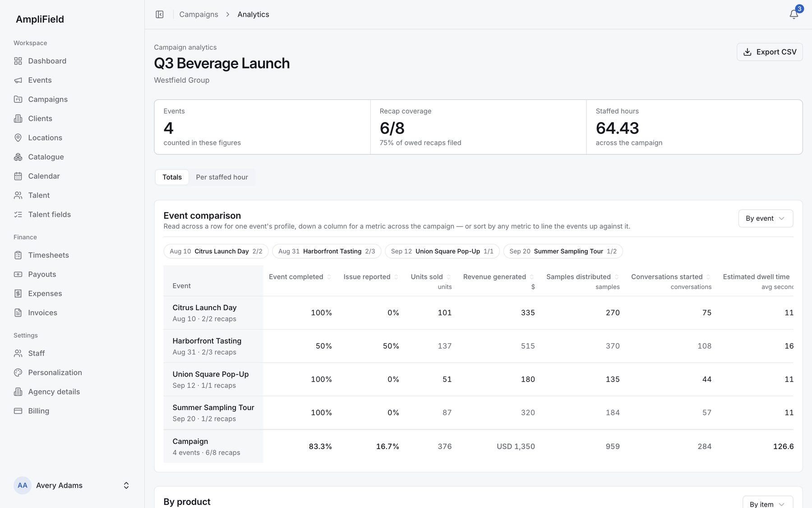
Task: Switch to the Per staffed hour tab
Action: tap(222, 177)
